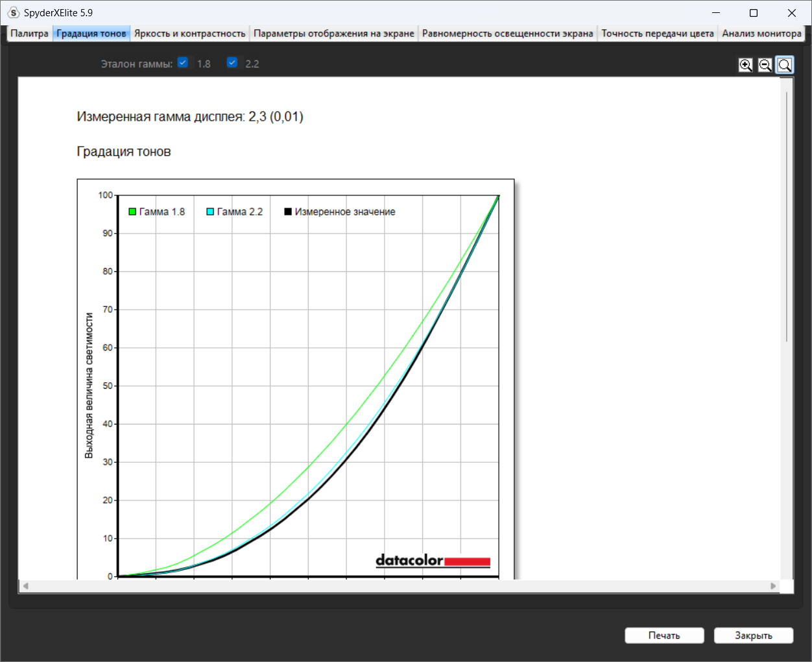This screenshot has width=812, height=662.
Task: Click the zoom out magnifier icon
Action: click(x=765, y=65)
